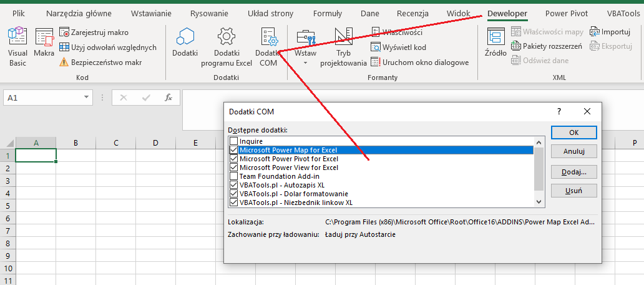
Task: Open Pakiety rozszerzeń
Action: (x=547, y=46)
